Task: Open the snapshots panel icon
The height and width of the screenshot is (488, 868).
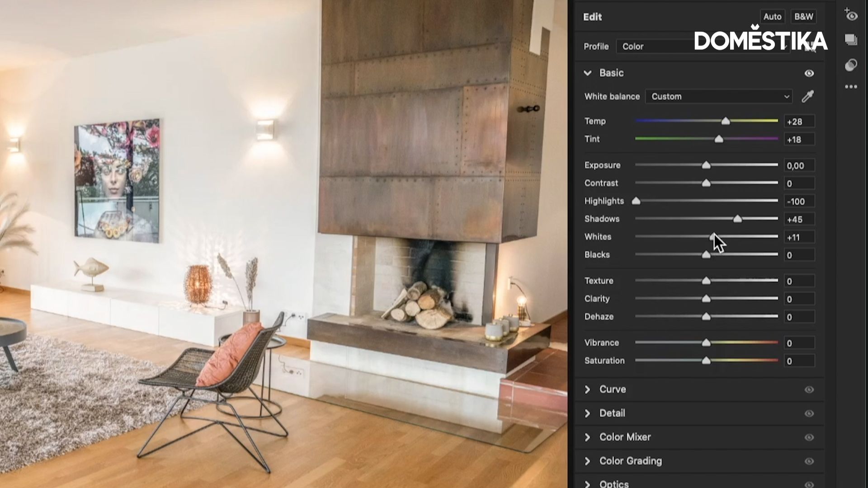Action: (851, 40)
